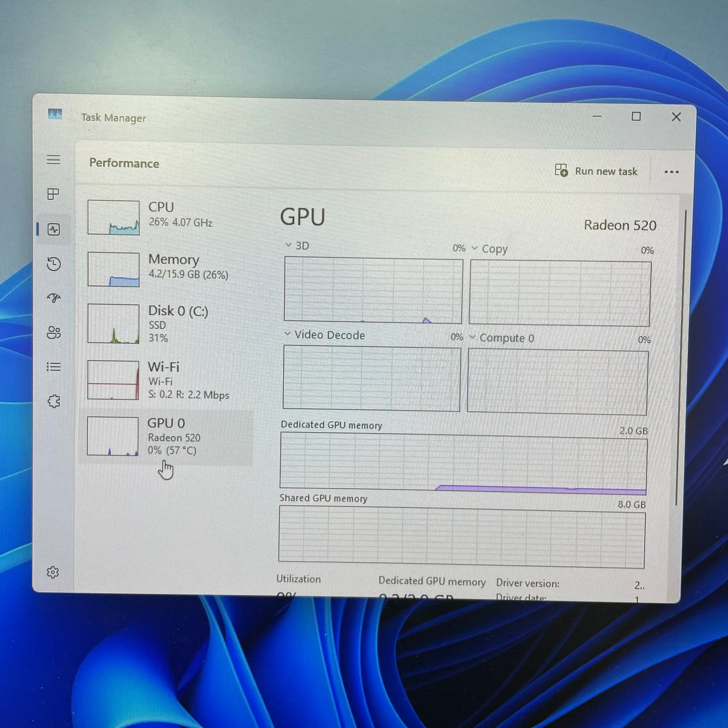Screen dimensions: 728x728
Task: Click the Wi-Fi thumbnail graph
Action: (113, 380)
